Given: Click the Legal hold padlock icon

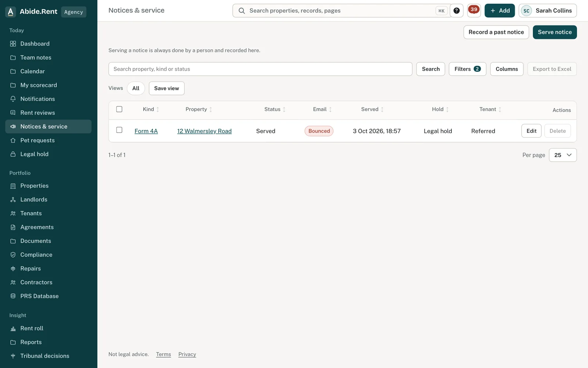Looking at the screenshot, I should (x=13, y=154).
